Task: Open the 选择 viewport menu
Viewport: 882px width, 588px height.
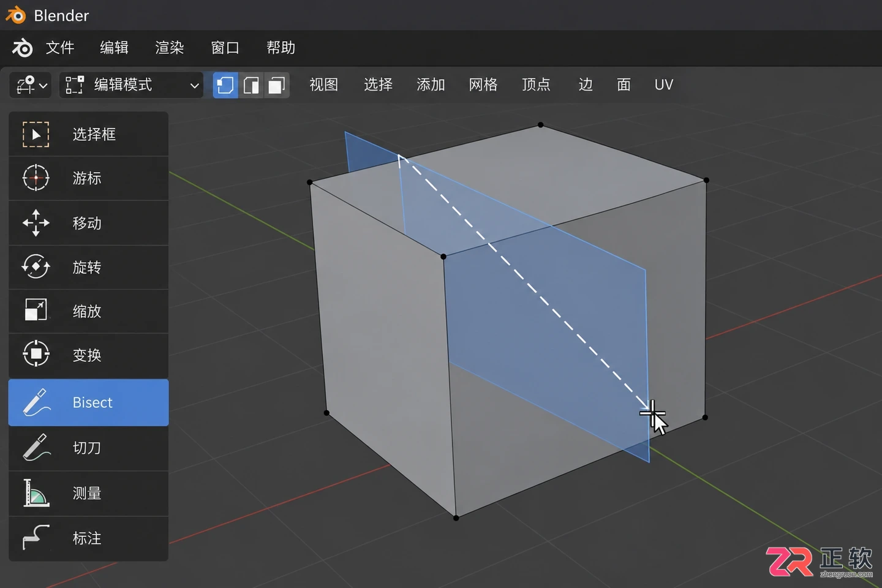Action: 378,85
